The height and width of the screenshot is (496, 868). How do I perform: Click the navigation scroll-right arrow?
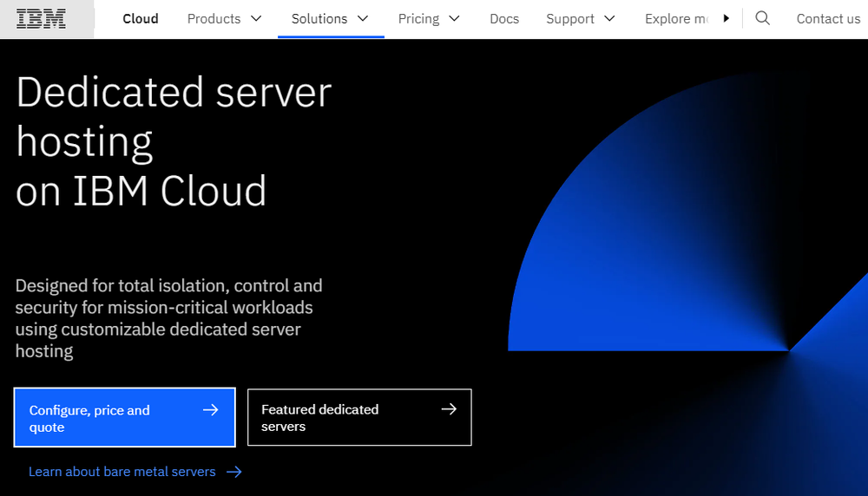coord(727,19)
